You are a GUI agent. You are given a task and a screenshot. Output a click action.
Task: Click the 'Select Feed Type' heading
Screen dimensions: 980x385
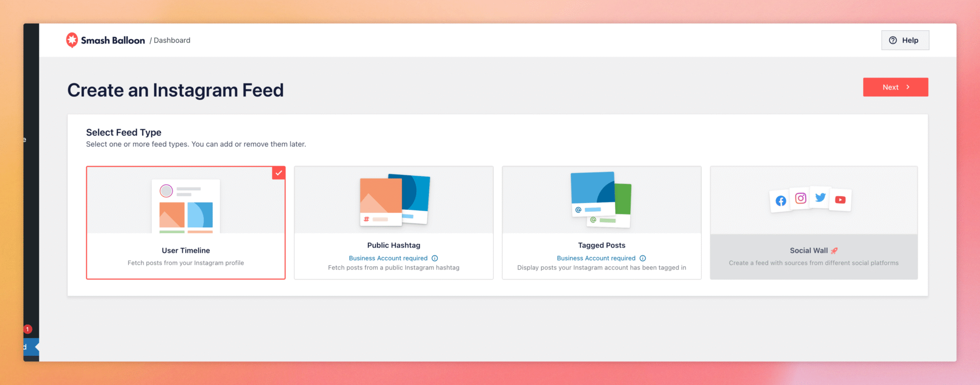pyautogui.click(x=123, y=132)
